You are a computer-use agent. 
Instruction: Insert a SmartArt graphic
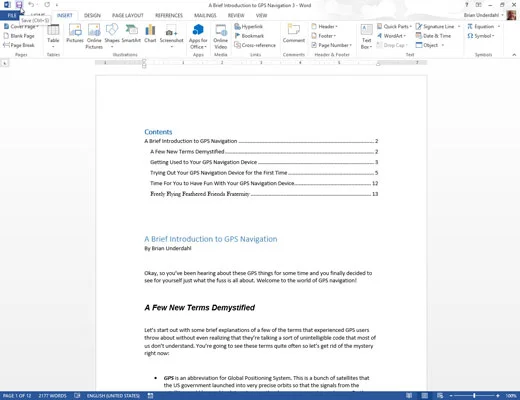click(x=131, y=33)
